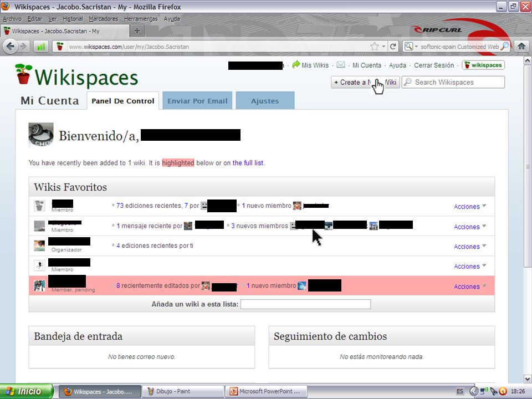Click the Create a New Wiki button
This screenshot has height=399, width=532.
365,82
